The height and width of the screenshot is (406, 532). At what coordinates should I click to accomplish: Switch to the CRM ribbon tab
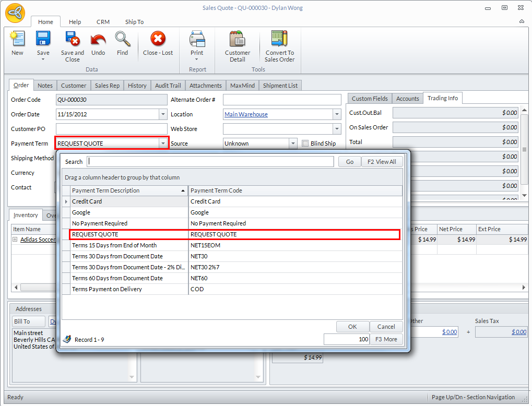coord(103,22)
